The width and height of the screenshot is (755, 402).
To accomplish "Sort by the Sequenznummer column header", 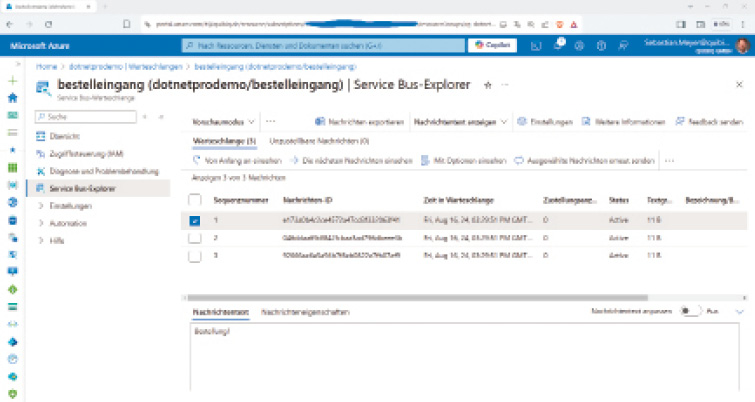I will click(241, 200).
